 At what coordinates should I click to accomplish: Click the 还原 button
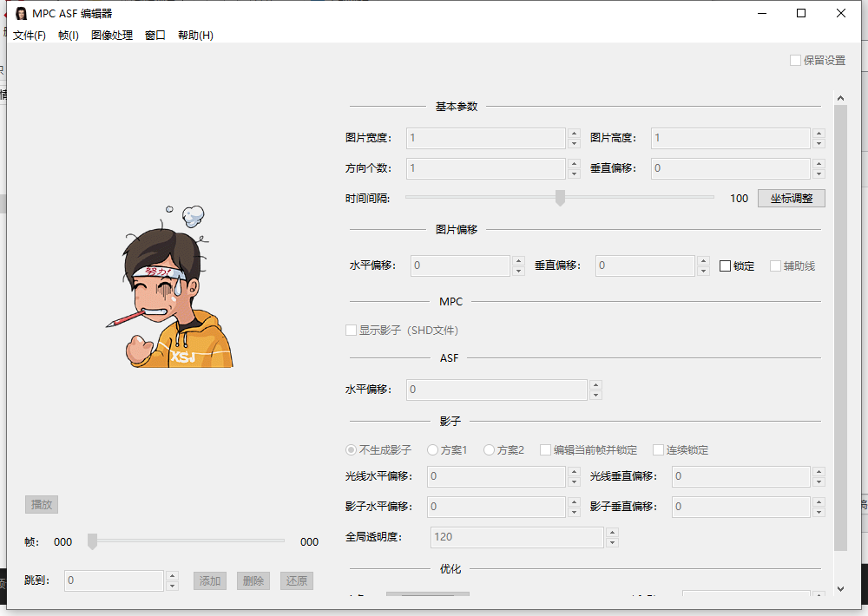click(x=297, y=580)
